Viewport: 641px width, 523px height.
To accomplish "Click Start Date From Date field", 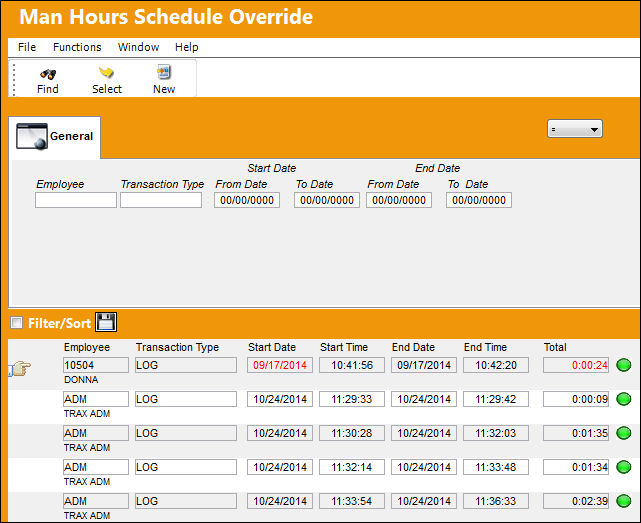I will (x=247, y=200).
